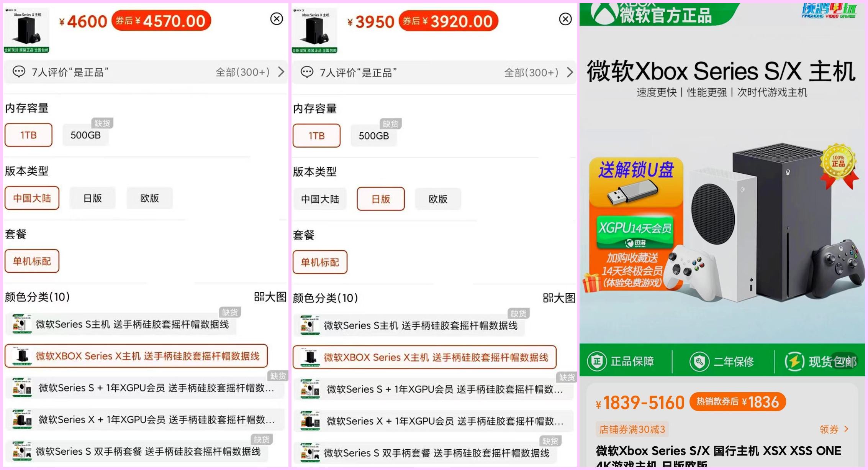Tap the comment bubble icon in ¥4600 panel
This screenshot has width=868, height=470.
[x=19, y=72]
